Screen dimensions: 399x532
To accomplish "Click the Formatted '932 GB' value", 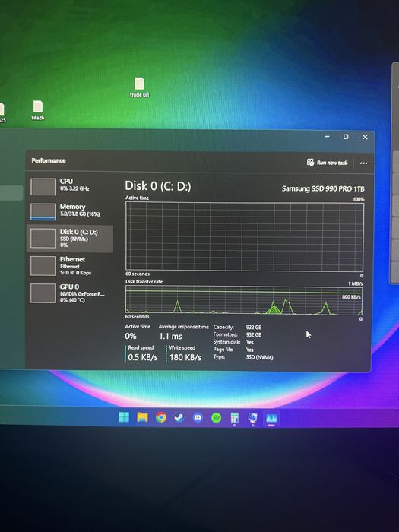I will (x=254, y=335).
